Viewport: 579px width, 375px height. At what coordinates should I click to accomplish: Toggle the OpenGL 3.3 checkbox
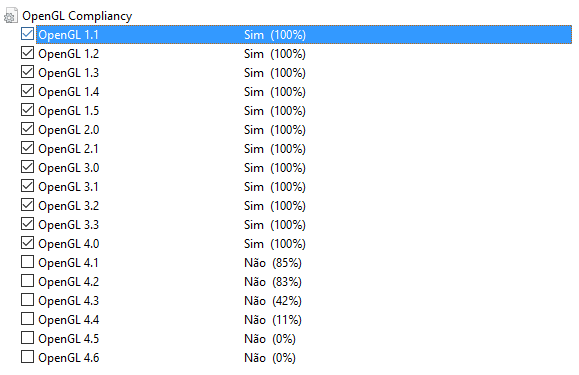(x=27, y=224)
